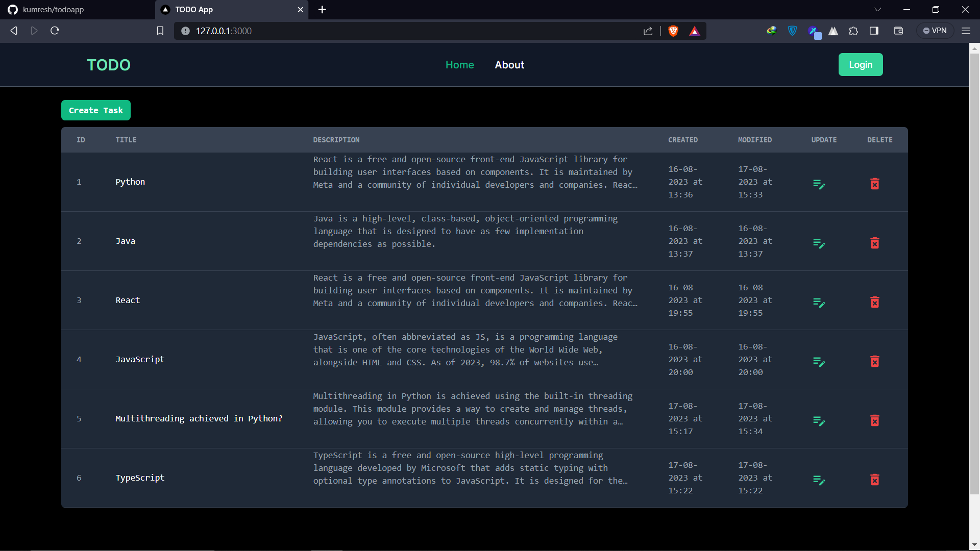Viewport: 980px width, 551px height.
Task: Delete the JavaScript task via its trash icon
Action: (x=874, y=362)
